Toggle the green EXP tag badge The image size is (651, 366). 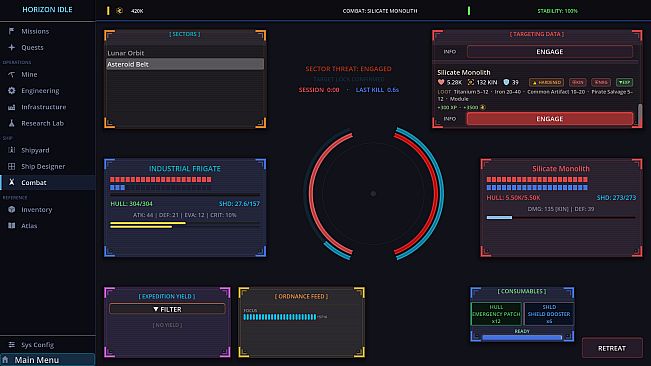(x=624, y=82)
